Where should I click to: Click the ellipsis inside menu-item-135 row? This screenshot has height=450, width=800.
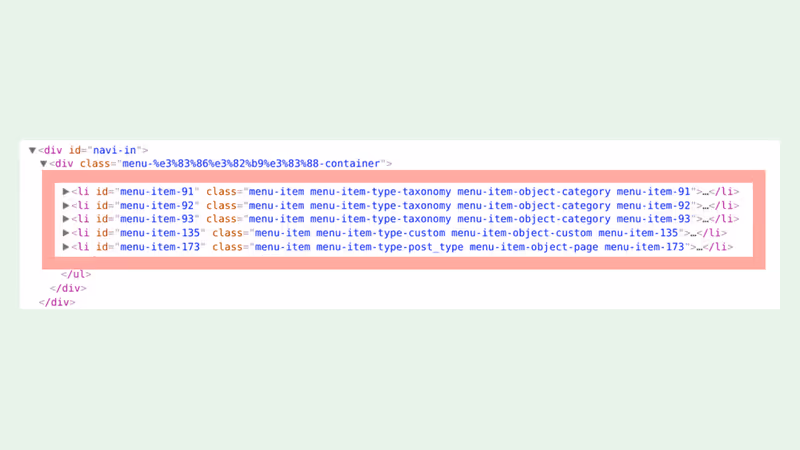pos(693,234)
